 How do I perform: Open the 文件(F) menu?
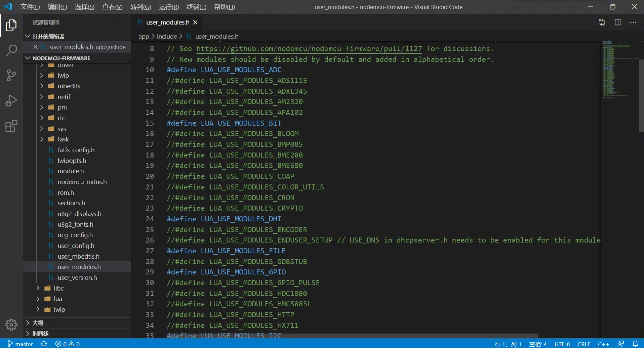click(x=30, y=7)
